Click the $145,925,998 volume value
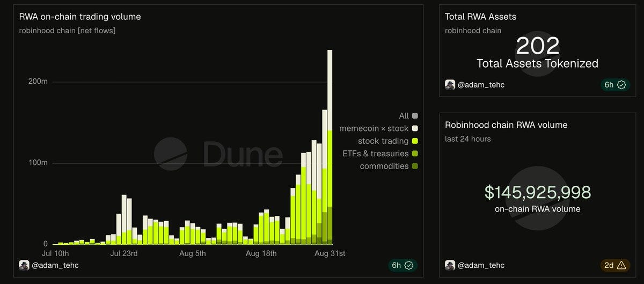Viewport: 644px width, 284px height. 537,192
